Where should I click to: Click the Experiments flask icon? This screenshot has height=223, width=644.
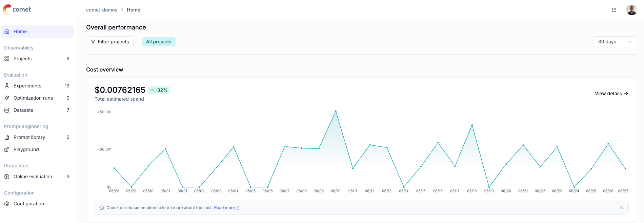[x=7, y=86]
